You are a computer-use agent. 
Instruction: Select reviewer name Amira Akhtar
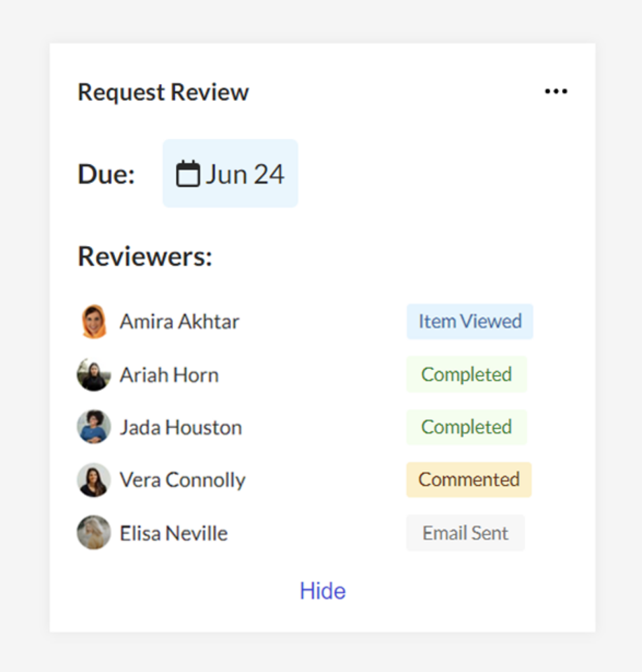coord(179,322)
